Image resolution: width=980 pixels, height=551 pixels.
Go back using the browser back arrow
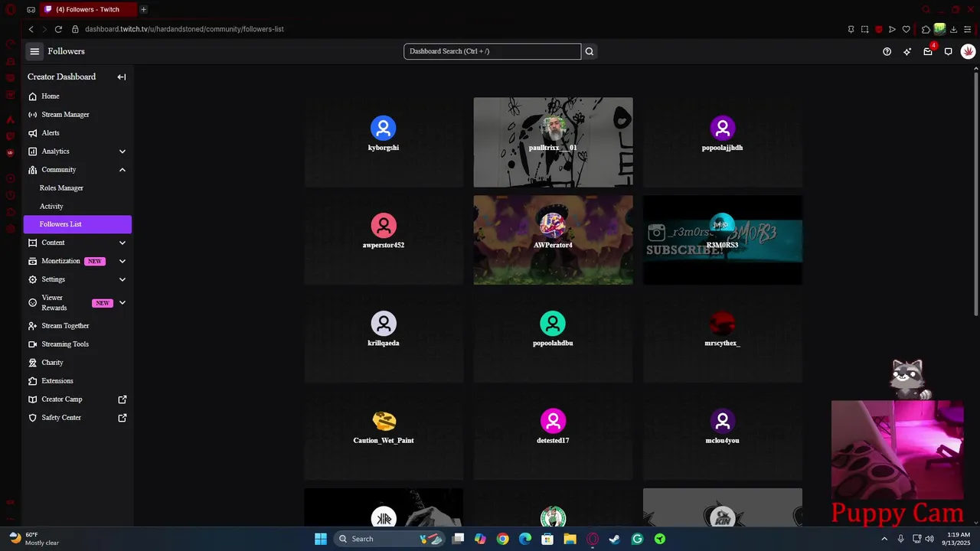tap(31, 29)
